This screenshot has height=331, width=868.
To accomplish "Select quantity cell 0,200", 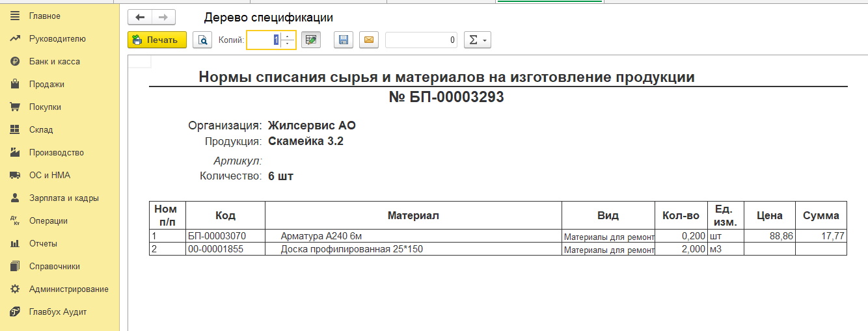I will coord(681,236).
